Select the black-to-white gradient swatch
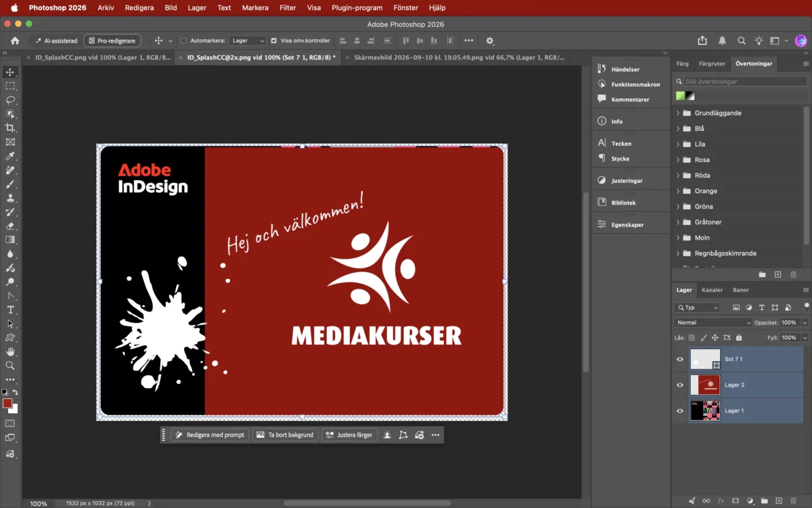Viewport: 812px width, 508px height. (x=690, y=96)
